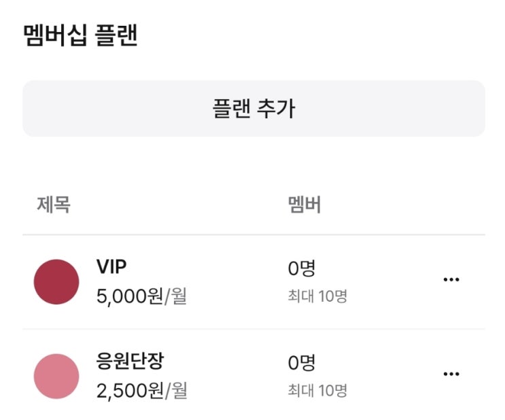Viewport: 505px width, 420px height.
Task: Click the 응원단장 plan's 0명 member count
Action: pyautogui.click(x=301, y=363)
